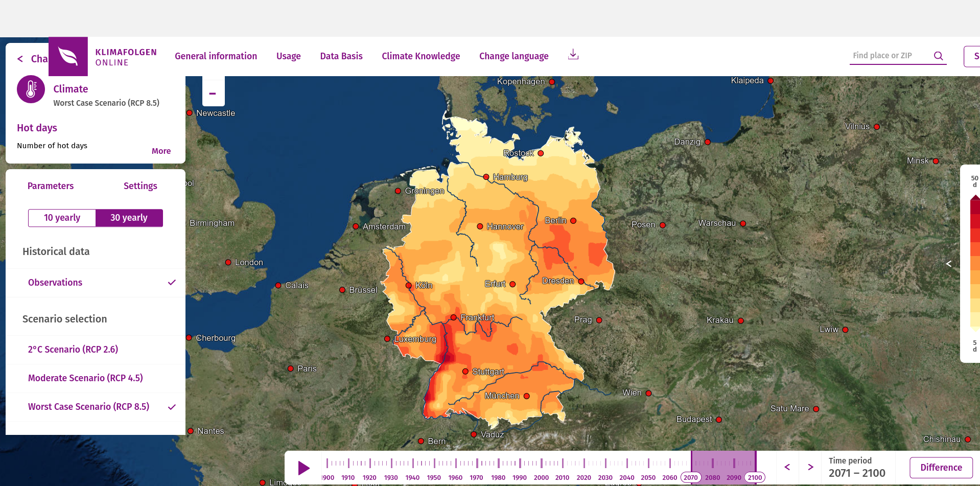Image resolution: width=980 pixels, height=486 pixels.
Task: Click the Rostock city marker
Action: tap(541, 153)
